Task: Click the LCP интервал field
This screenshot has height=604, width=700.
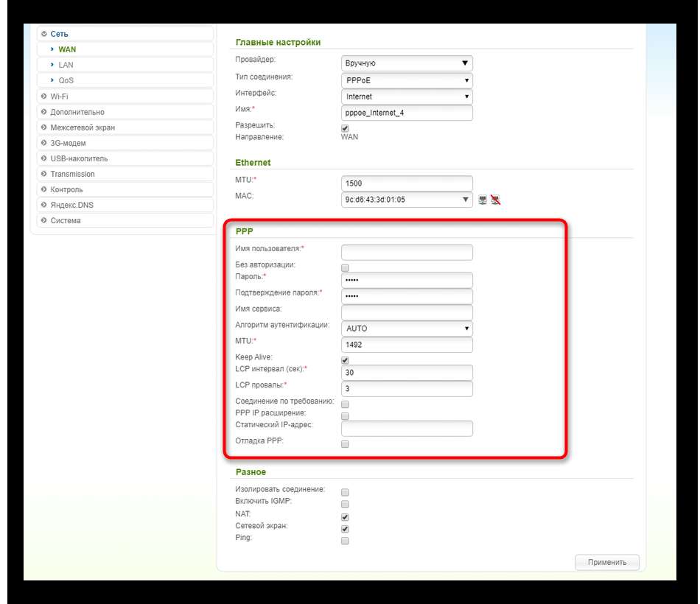Action: pyautogui.click(x=407, y=372)
